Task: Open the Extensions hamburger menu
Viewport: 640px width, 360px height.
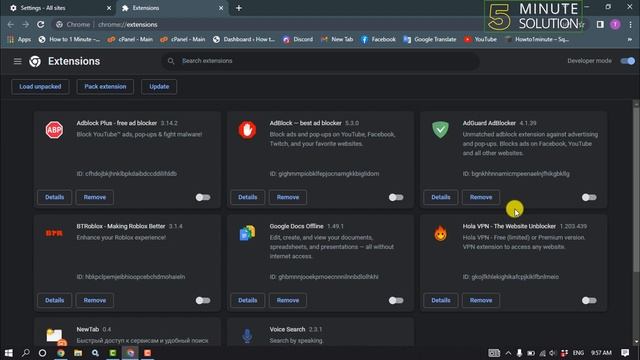Action: [18, 61]
